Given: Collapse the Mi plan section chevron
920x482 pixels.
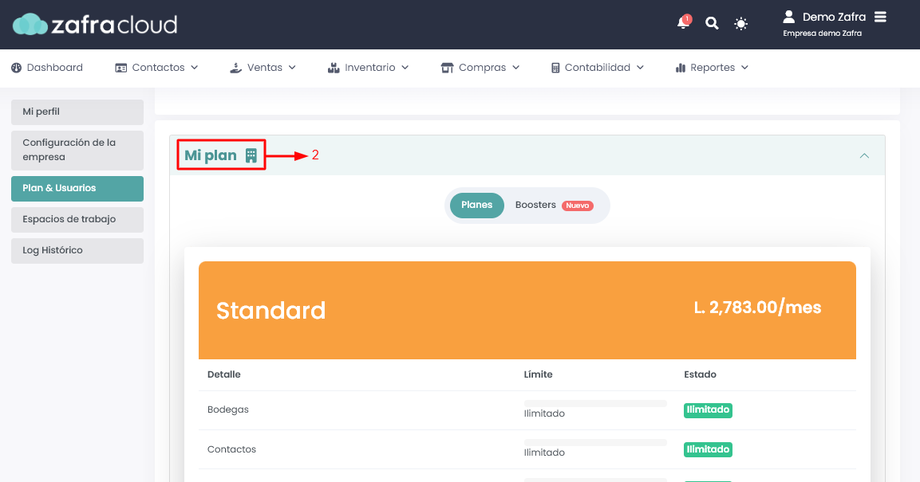Looking at the screenshot, I should [x=864, y=156].
